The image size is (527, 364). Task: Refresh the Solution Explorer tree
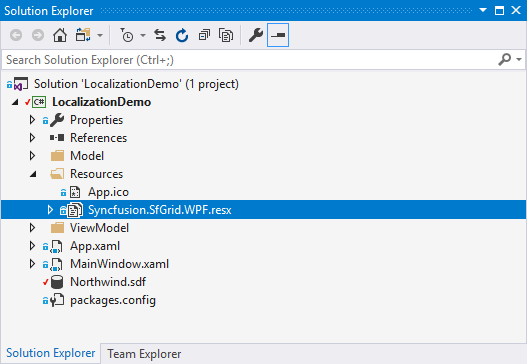(x=182, y=35)
